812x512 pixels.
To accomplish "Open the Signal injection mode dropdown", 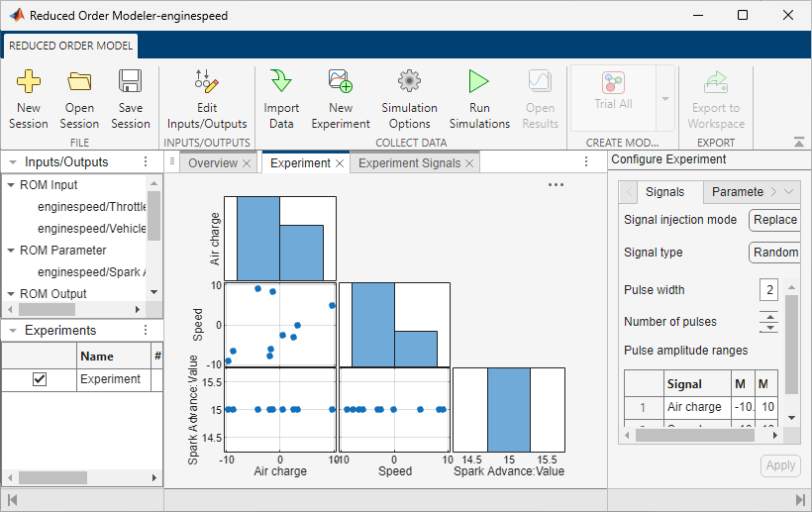I will click(x=774, y=220).
